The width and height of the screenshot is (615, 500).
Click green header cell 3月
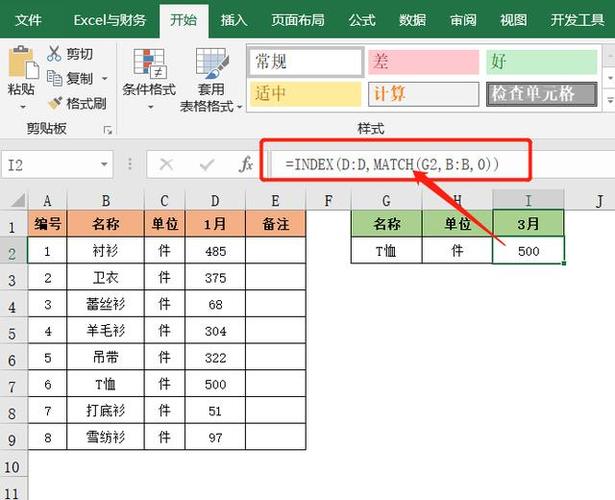point(528,224)
